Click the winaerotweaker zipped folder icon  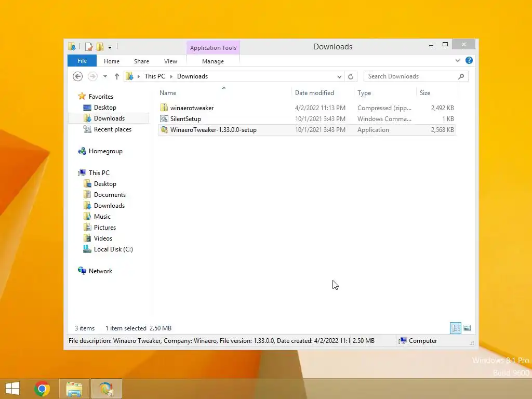click(x=164, y=108)
